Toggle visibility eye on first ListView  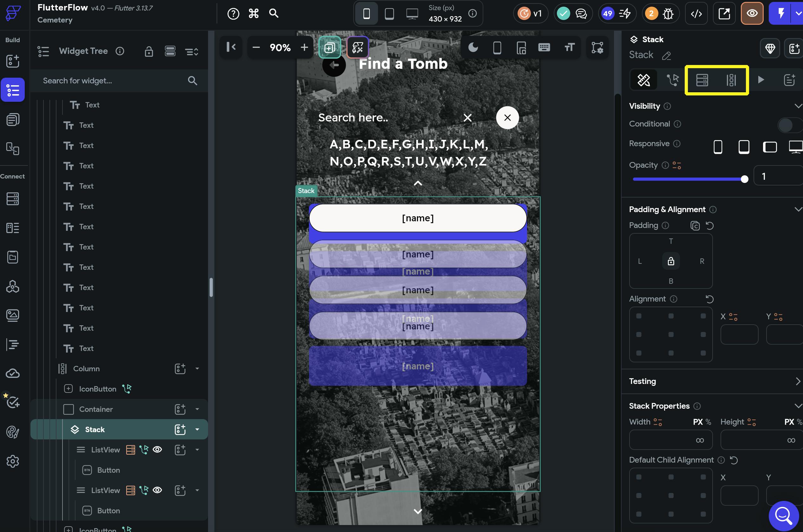point(157,450)
